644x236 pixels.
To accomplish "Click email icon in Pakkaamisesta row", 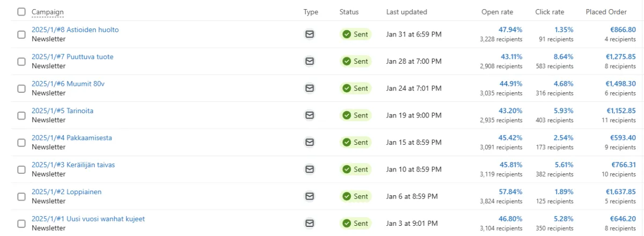I will [x=309, y=142].
